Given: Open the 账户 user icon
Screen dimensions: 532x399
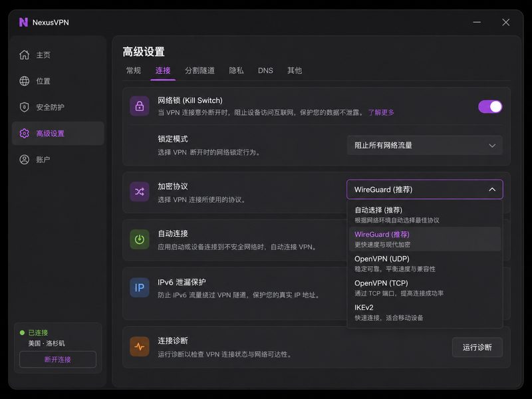Looking at the screenshot, I should [x=25, y=160].
